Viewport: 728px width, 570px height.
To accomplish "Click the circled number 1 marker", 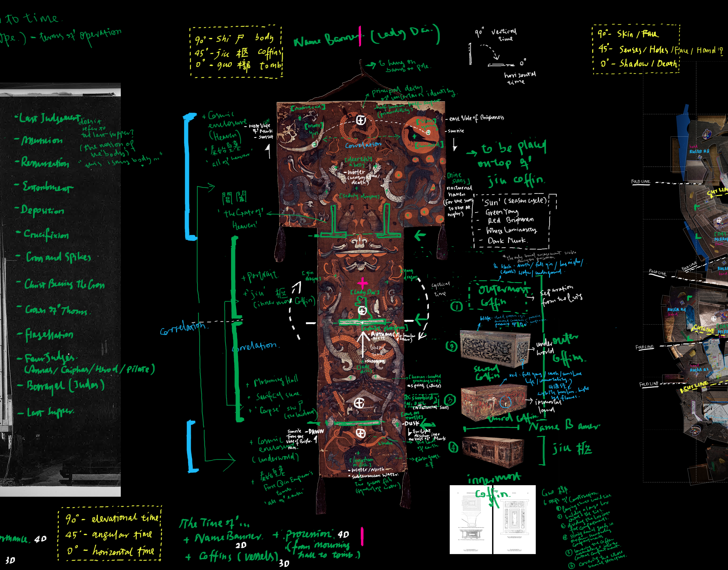I will (x=457, y=306).
